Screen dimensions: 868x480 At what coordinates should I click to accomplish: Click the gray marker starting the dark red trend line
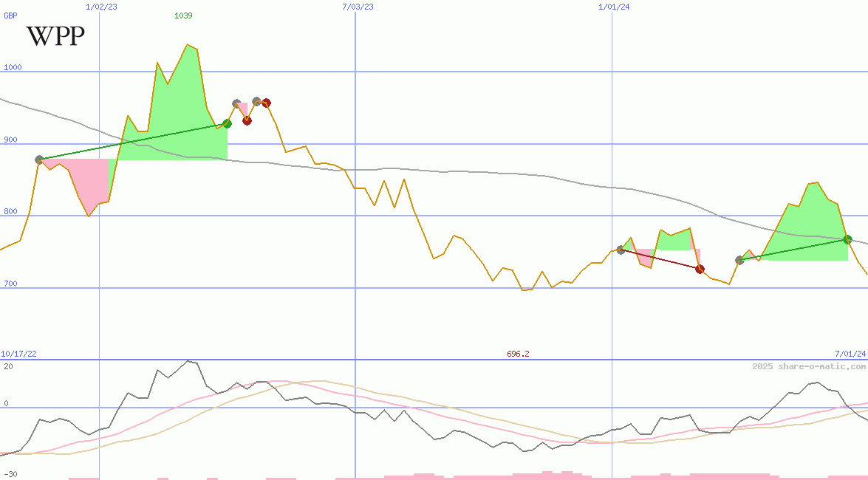pyautogui.click(x=621, y=250)
